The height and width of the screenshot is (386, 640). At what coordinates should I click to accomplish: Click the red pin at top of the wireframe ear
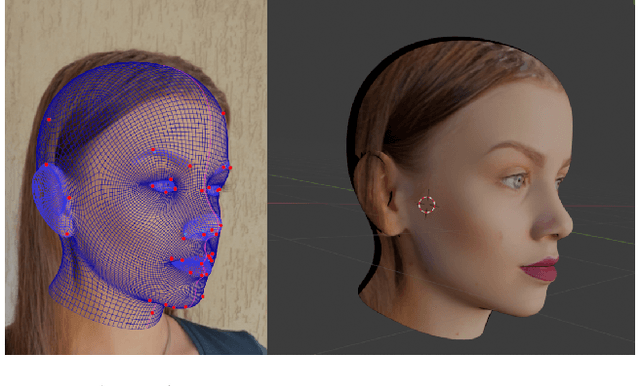tap(47, 165)
